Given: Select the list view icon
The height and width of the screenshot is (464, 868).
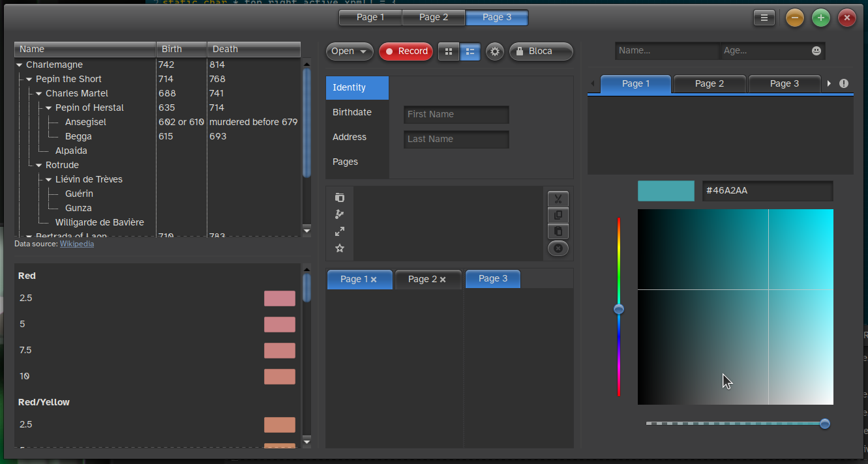Looking at the screenshot, I should pyautogui.click(x=470, y=51).
